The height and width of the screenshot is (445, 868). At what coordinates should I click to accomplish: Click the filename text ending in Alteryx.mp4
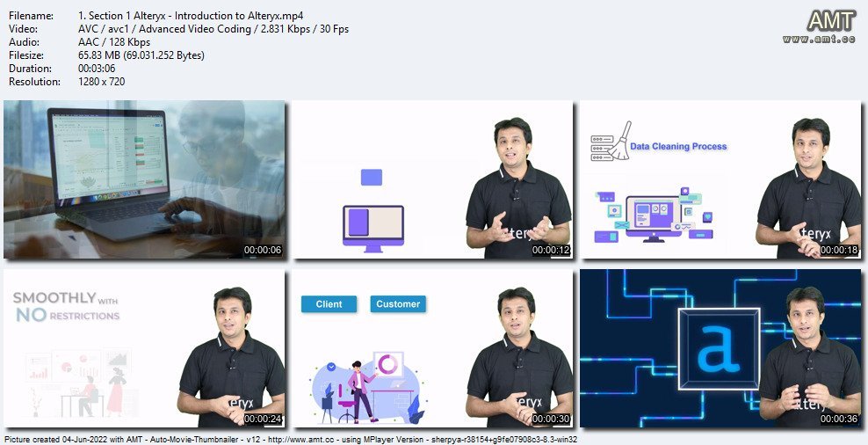(191, 16)
